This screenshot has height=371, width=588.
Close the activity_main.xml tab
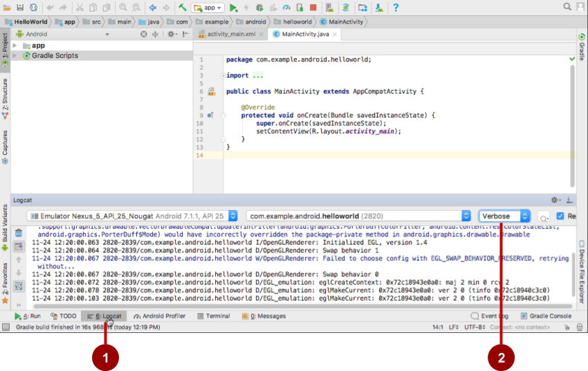tap(261, 34)
